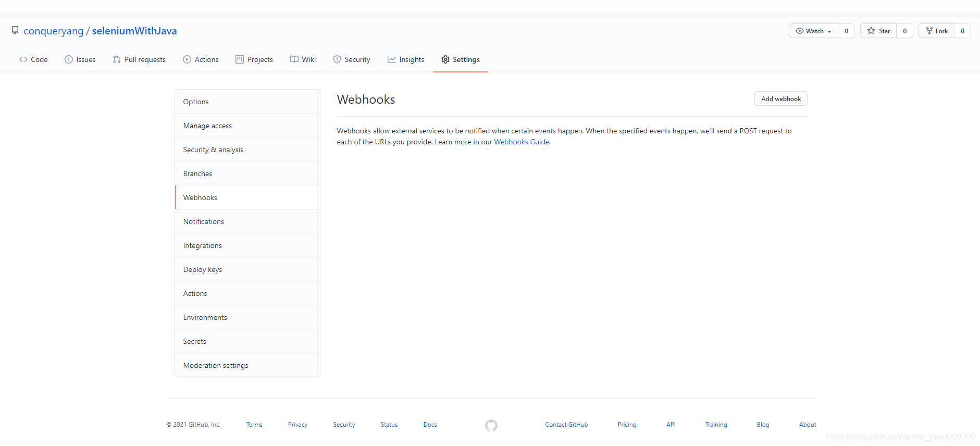Viewport: 980px width, 446px height.
Task: Open Moderation settings in the sidebar
Action: click(x=247, y=365)
